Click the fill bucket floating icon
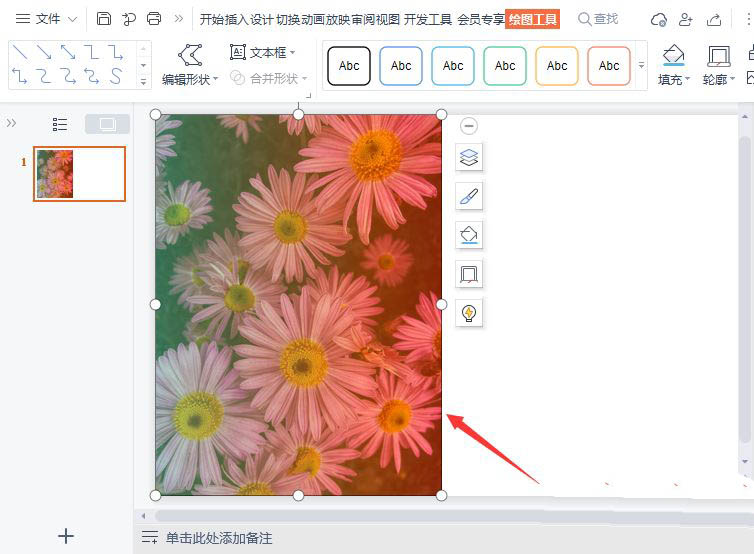Viewport: 754px width, 554px height. click(469, 235)
